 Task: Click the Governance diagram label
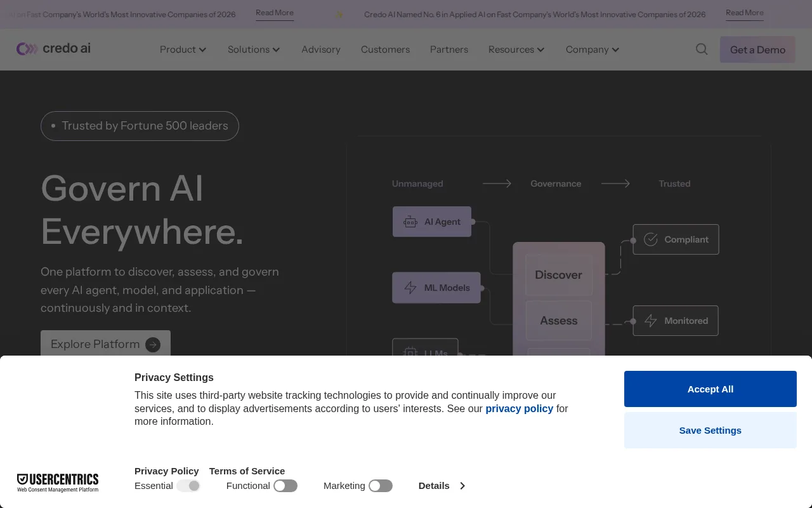[556, 184]
